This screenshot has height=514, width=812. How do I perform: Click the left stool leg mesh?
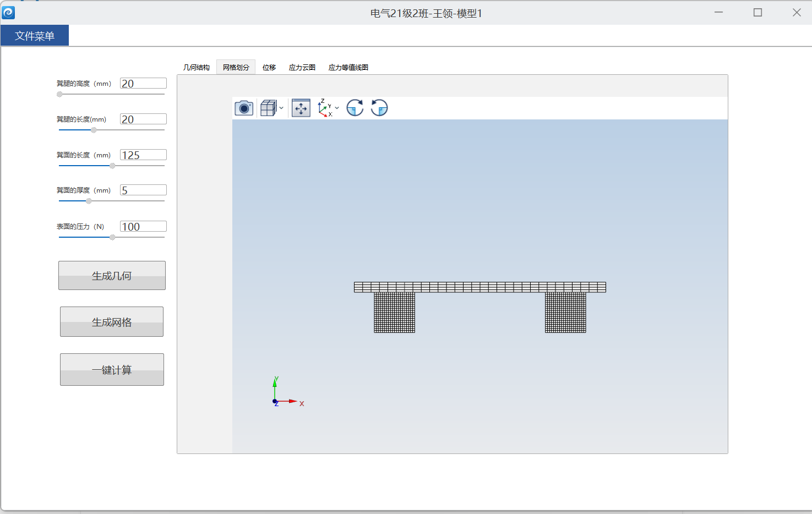coord(395,313)
